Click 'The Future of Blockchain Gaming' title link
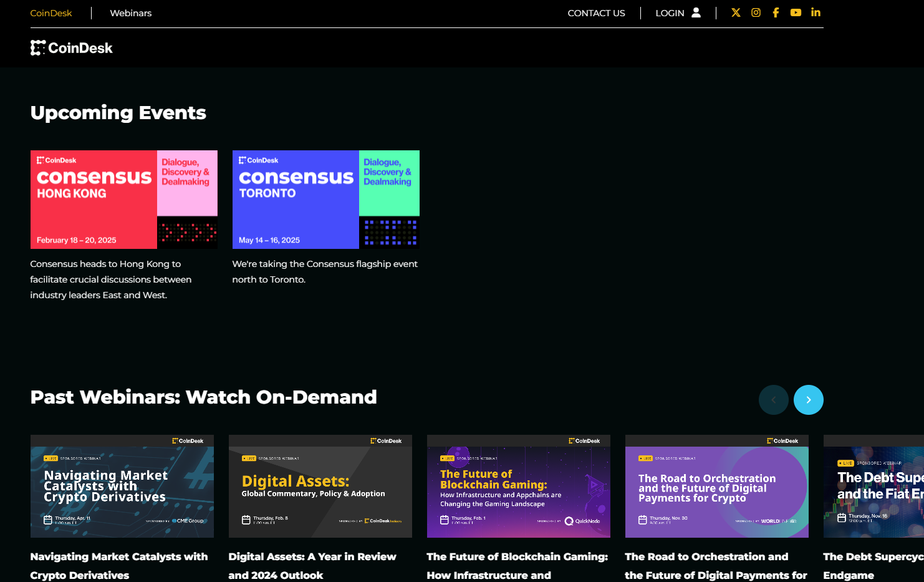The height and width of the screenshot is (582, 924). click(x=517, y=566)
